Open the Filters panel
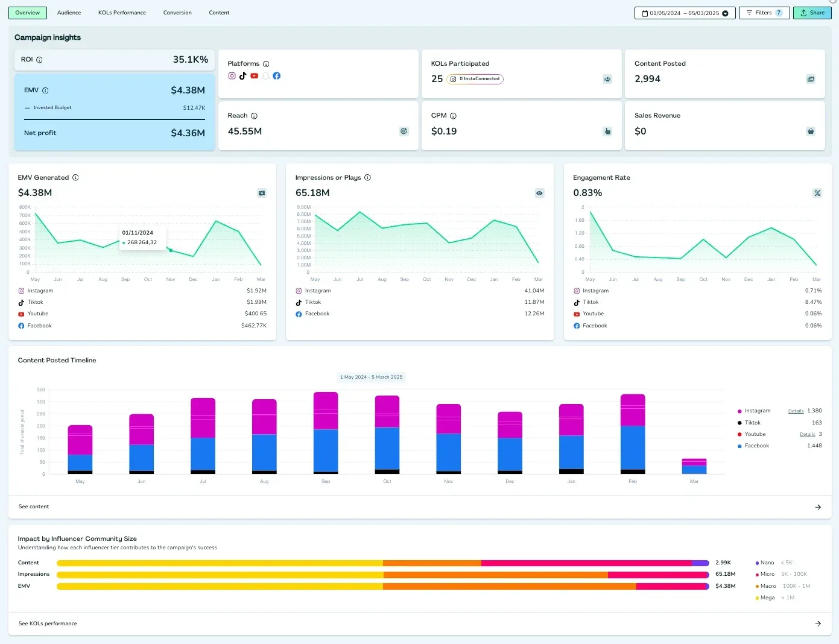Image resolution: width=839 pixels, height=644 pixels. 764,13
